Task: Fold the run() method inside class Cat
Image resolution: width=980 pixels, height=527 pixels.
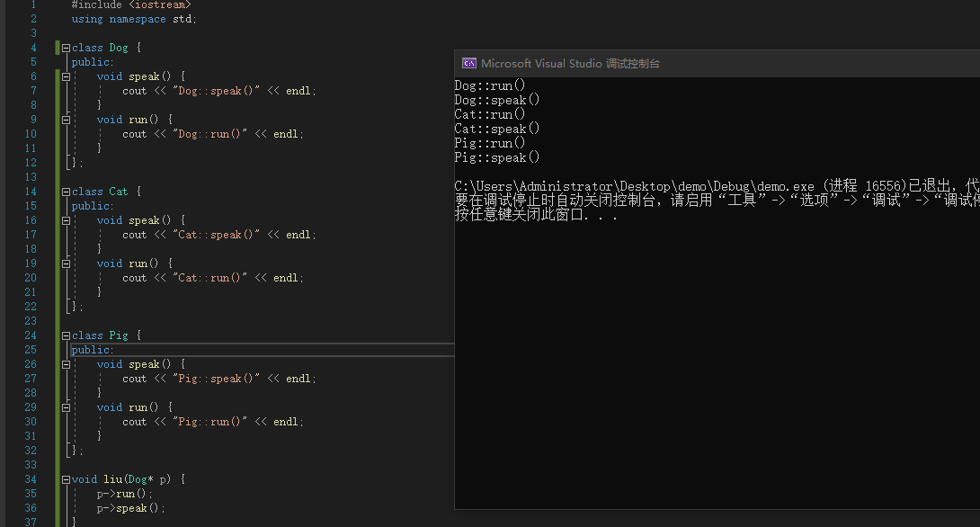Action: [66, 263]
